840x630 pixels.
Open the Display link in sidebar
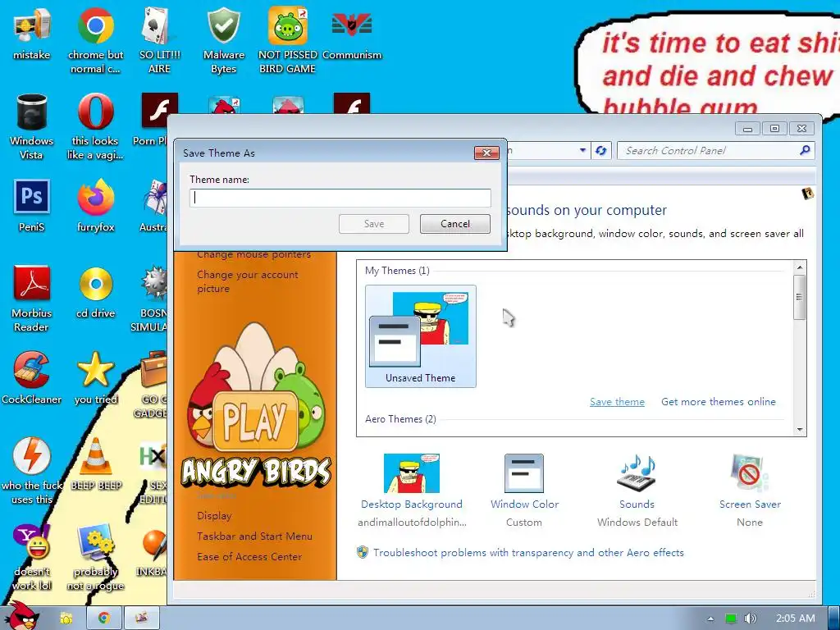coord(214,516)
